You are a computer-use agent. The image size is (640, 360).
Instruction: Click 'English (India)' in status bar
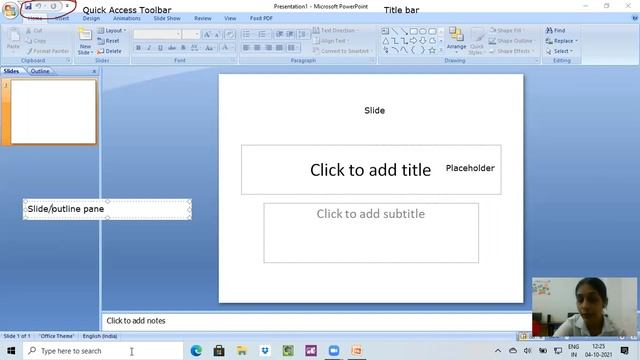click(x=100, y=336)
